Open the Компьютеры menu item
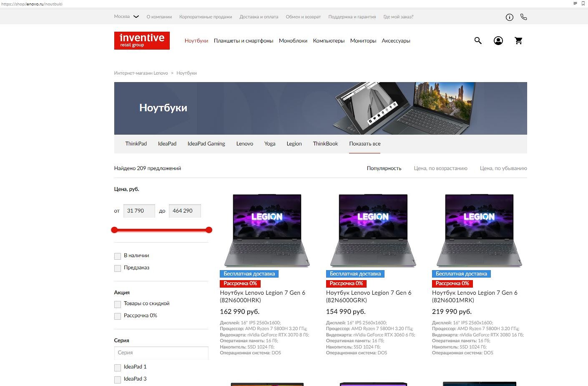Viewport: 588px width, 386px height. pos(329,41)
